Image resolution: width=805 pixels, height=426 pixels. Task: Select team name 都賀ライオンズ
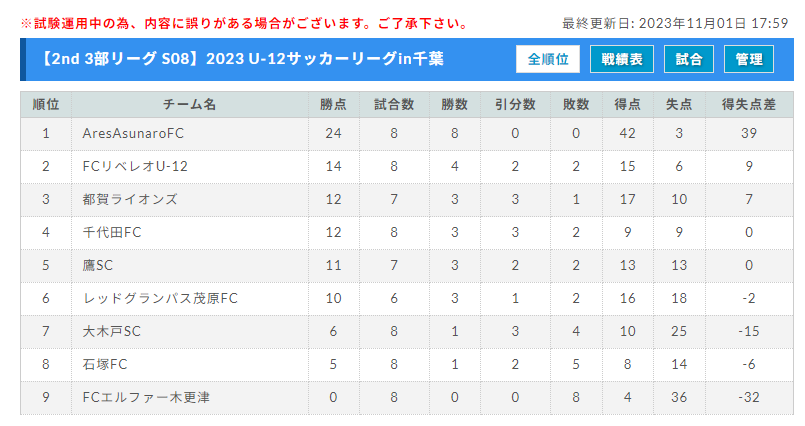coord(130,199)
